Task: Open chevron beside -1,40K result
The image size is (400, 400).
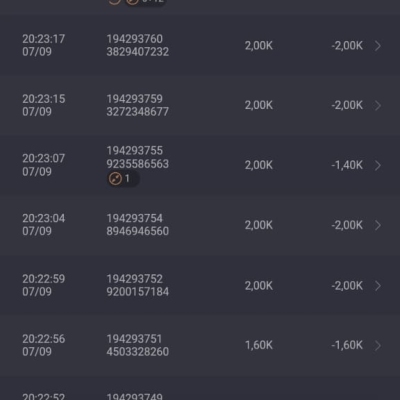Action: coord(378,165)
